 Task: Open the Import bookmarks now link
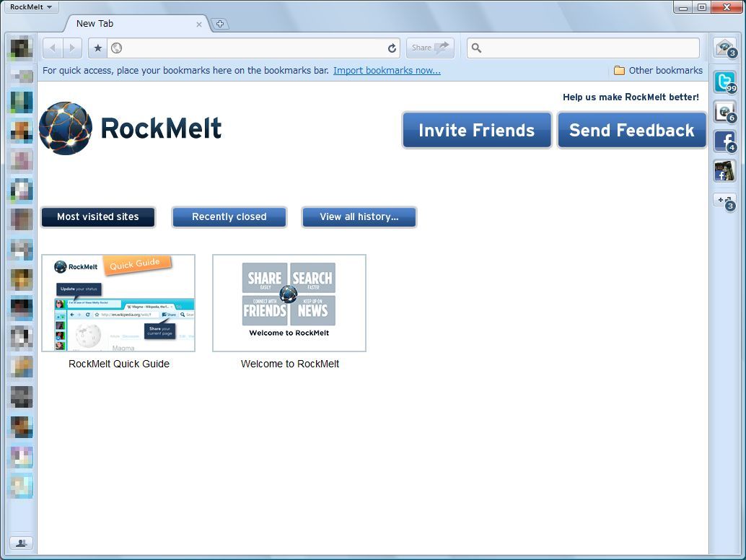pyautogui.click(x=387, y=71)
